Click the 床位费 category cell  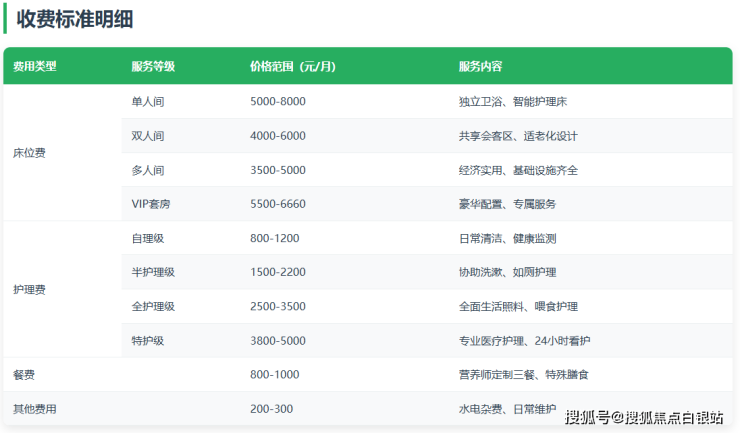29,153
